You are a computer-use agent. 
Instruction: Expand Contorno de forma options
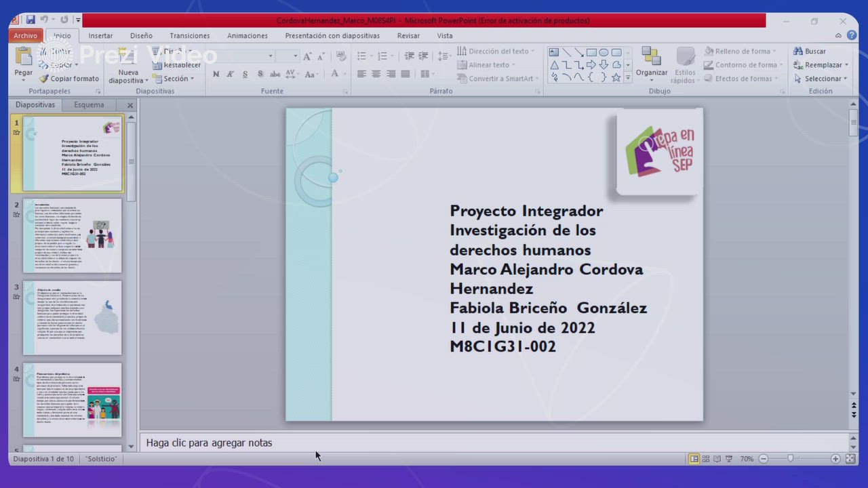point(744,65)
